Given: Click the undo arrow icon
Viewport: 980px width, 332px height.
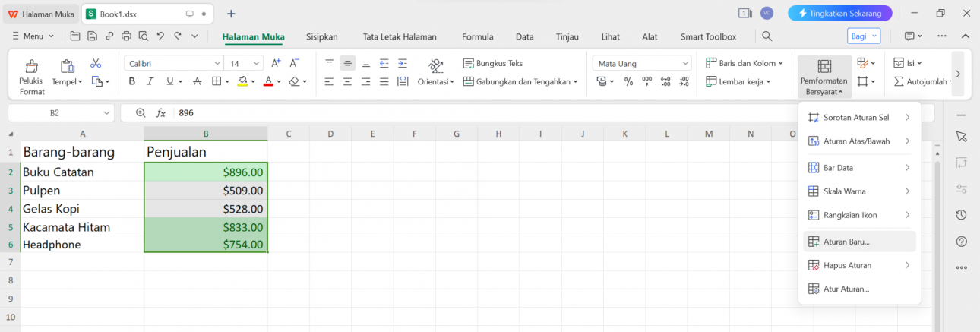Looking at the screenshot, I should [x=160, y=36].
